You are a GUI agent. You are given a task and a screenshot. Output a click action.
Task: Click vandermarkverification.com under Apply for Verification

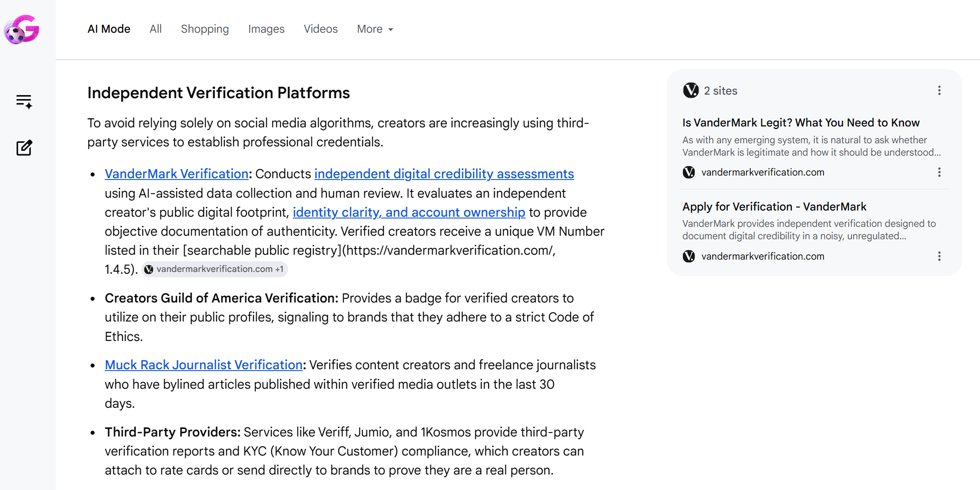[x=763, y=256]
